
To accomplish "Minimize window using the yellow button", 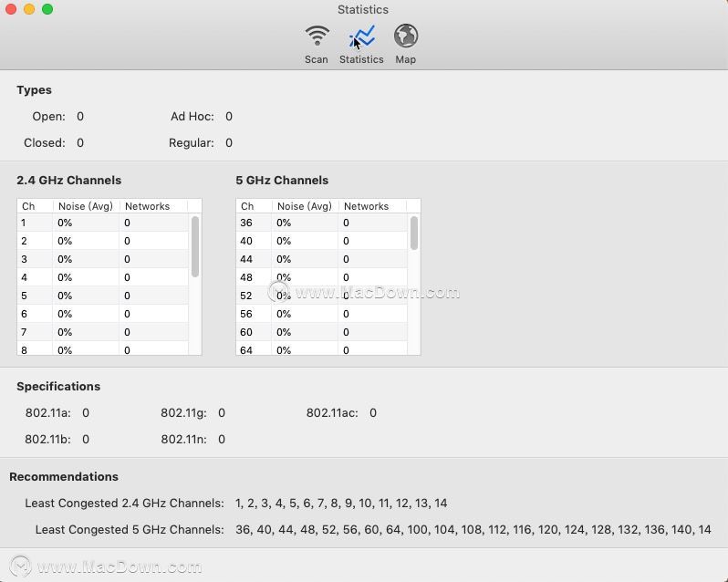I will [x=29, y=9].
